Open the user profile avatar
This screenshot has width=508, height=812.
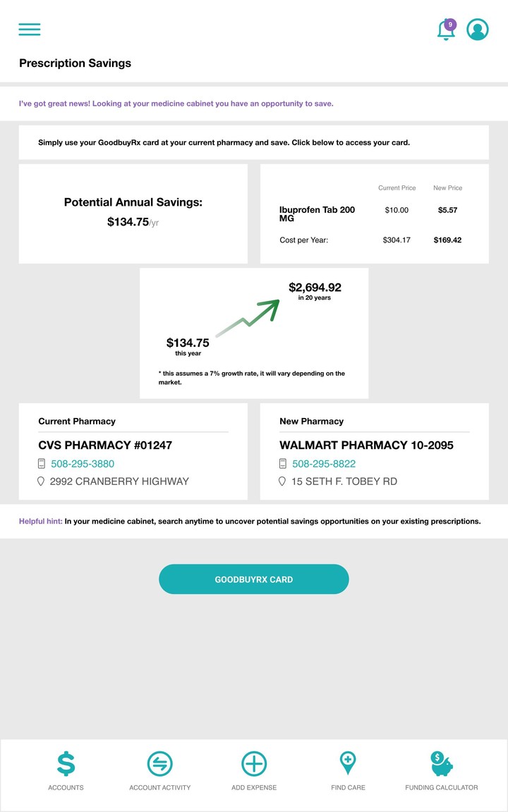(x=478, y=30)
